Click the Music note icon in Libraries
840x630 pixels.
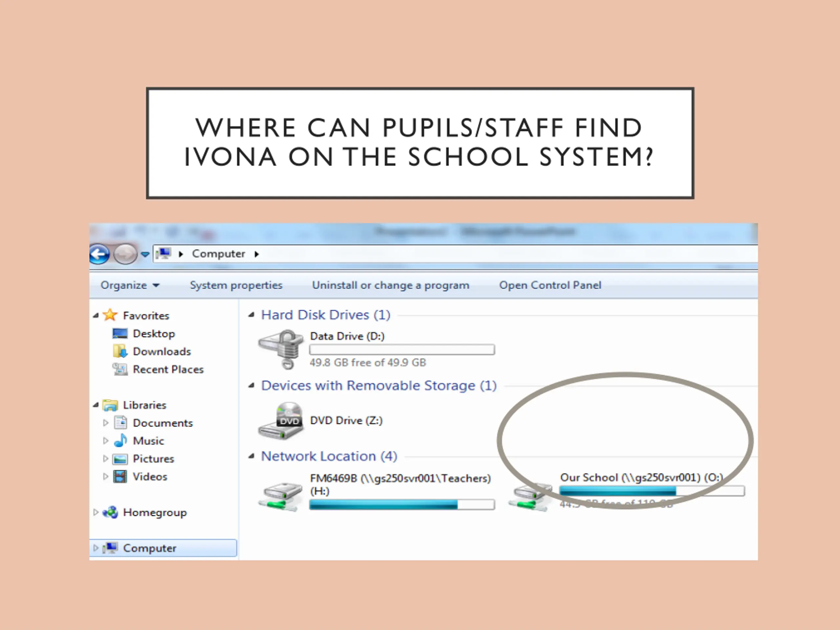tap(120, 440)
